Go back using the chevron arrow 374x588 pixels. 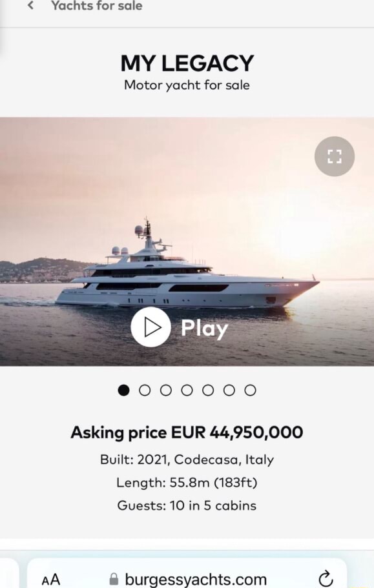(30, 6)
